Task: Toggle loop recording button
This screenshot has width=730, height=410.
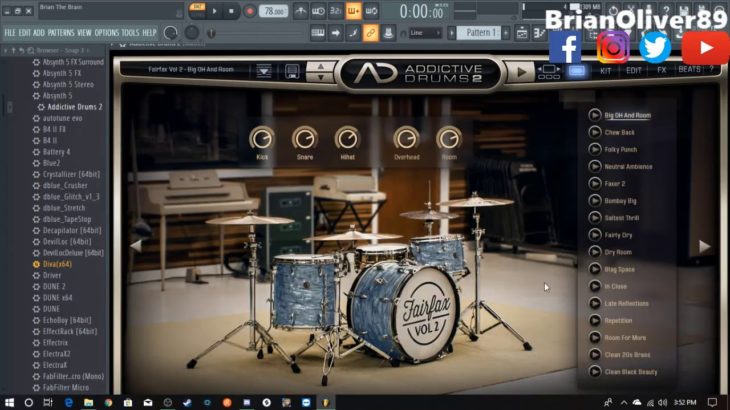Action: [371, 11]
